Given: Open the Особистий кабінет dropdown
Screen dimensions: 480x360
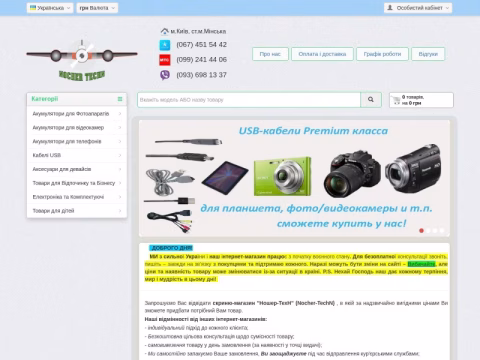Looking at the screenshot, I should [418, 8].
